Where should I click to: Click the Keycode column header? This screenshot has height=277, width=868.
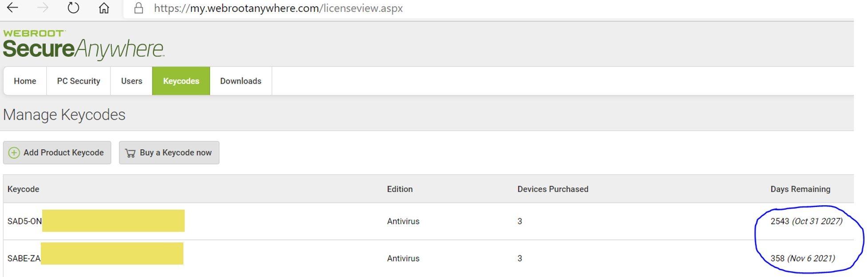click(x=23, y=189)
